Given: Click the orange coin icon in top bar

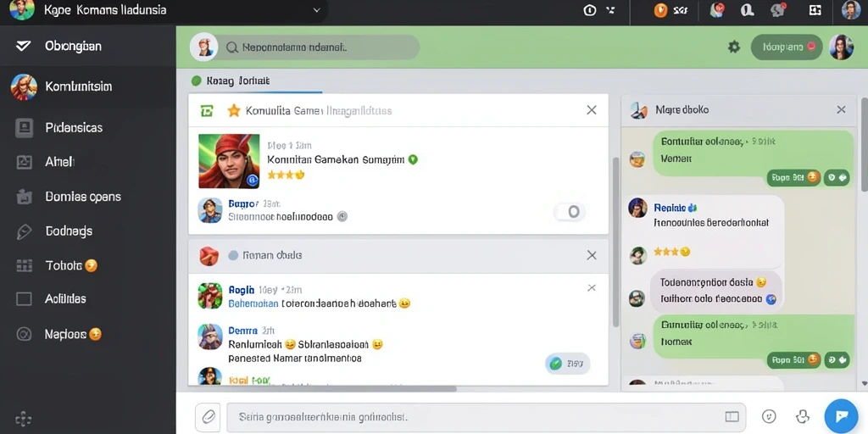Looking at the screenshot, I should pos(660,10).
